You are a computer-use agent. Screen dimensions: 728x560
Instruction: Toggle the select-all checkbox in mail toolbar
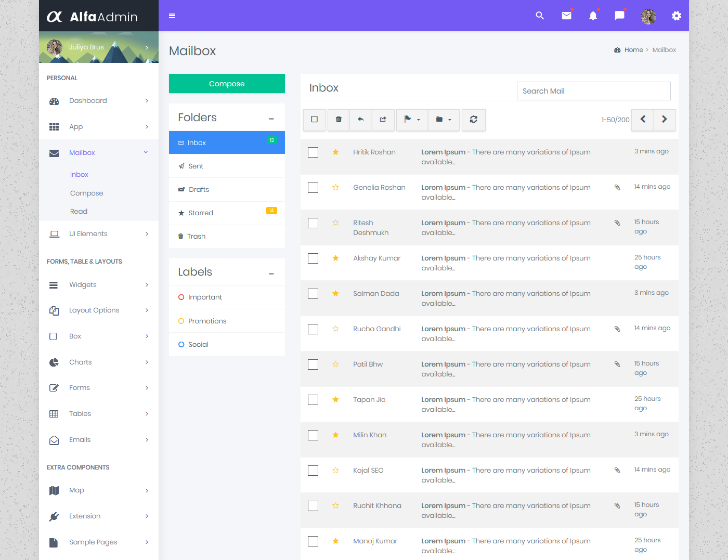click(315, 120)
